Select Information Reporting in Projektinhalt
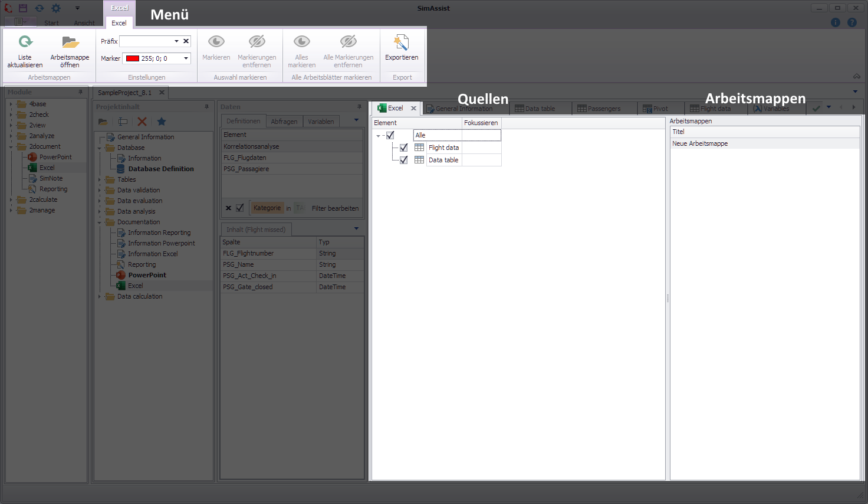Image resolution: width=868 pixels, height=504 pixels. click(x=159, y=233)
